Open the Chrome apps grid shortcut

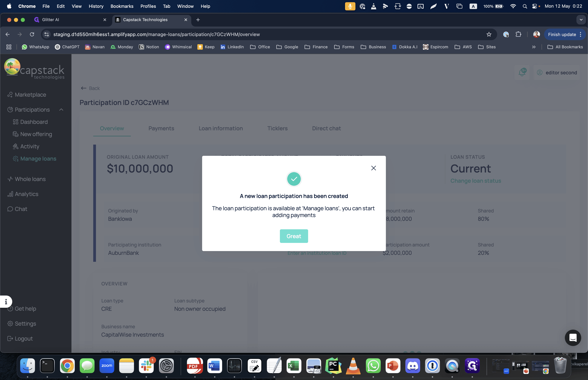point(9,47)
